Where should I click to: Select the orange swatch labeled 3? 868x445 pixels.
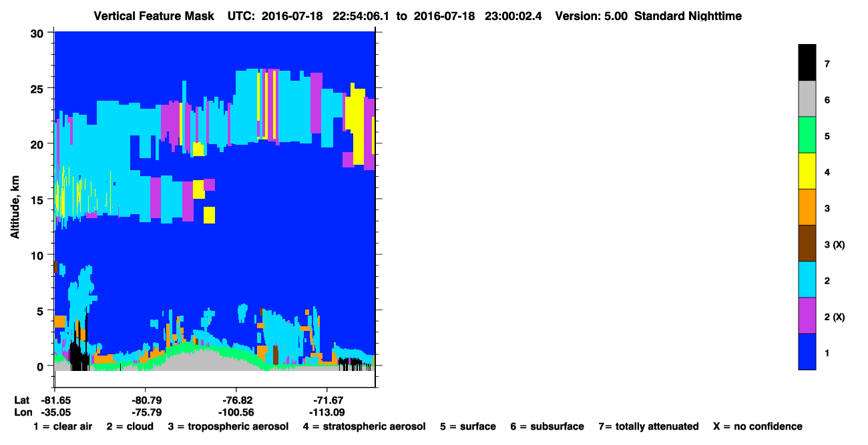coord(807,207)
